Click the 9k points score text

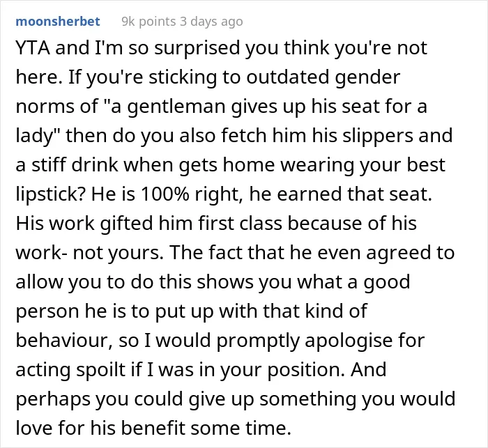148,22
